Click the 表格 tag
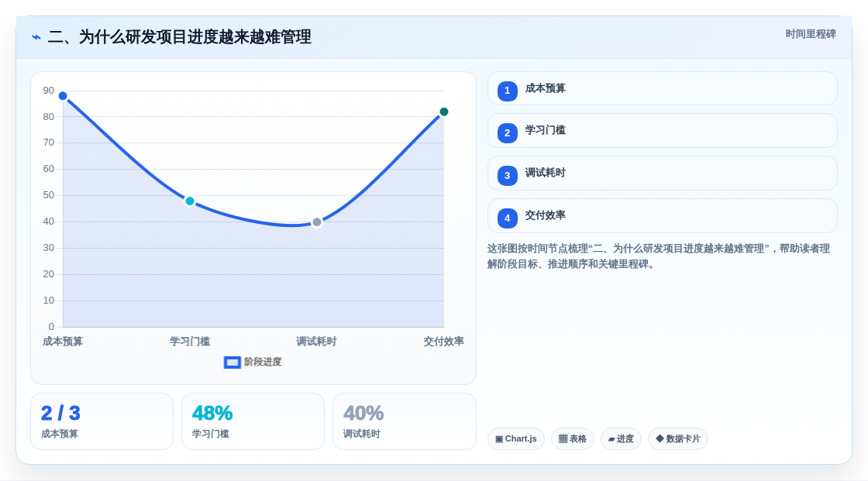 point(573,439)
